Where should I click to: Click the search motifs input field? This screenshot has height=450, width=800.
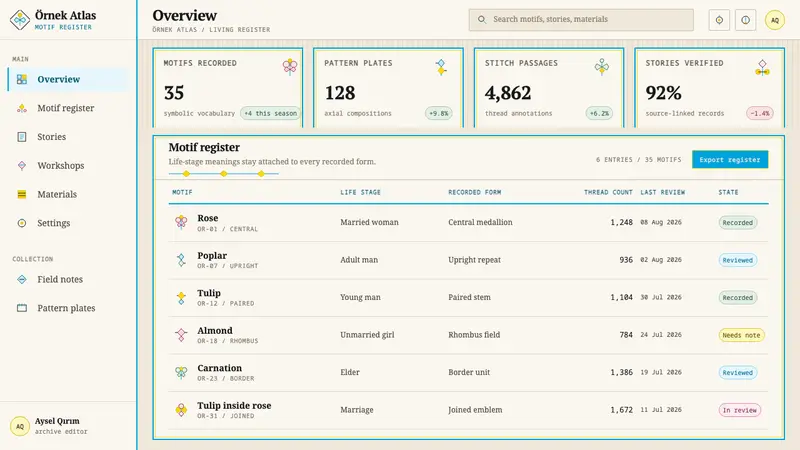pyautogui.click(x=581, y=19)
